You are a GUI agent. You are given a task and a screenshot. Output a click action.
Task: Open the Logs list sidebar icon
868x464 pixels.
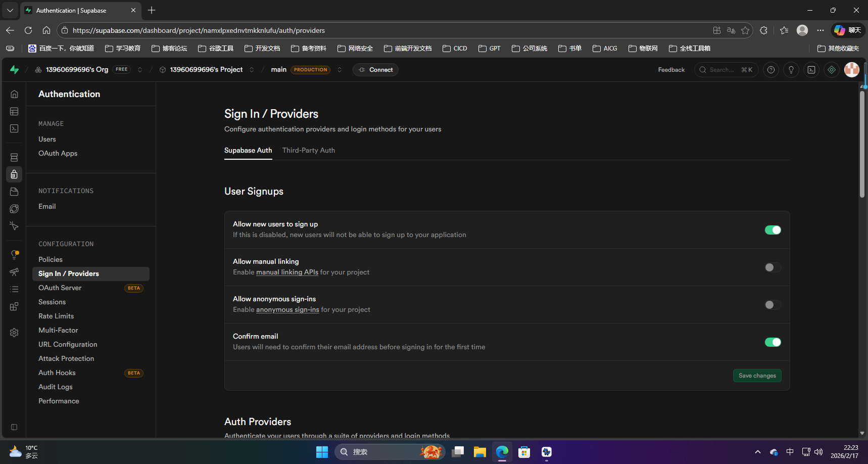14,289
